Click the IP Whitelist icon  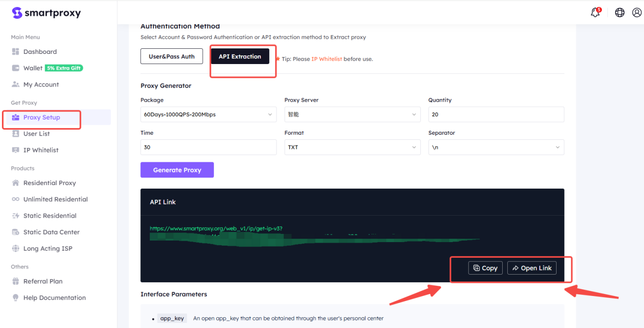[15, 150]
